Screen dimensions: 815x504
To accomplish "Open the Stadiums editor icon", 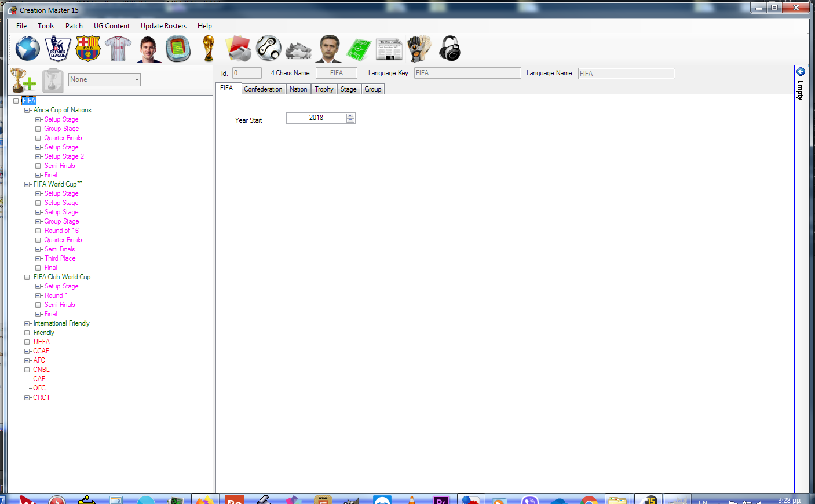I will pyautogui.click(x=178, y=49).
